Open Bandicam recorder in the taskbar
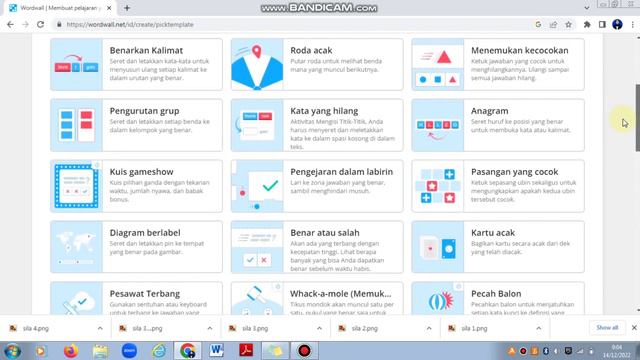 click(304, 351)
